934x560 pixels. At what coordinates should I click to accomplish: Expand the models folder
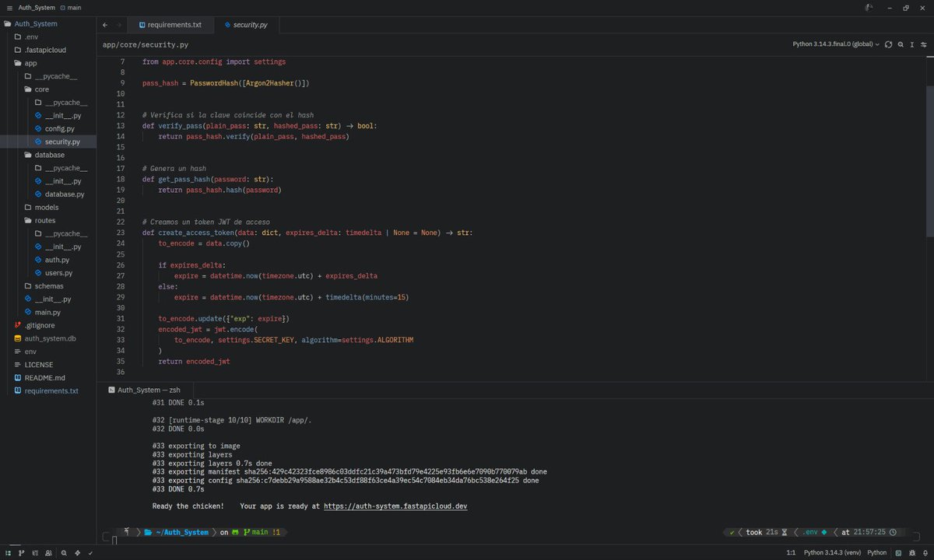click(48, 207)
